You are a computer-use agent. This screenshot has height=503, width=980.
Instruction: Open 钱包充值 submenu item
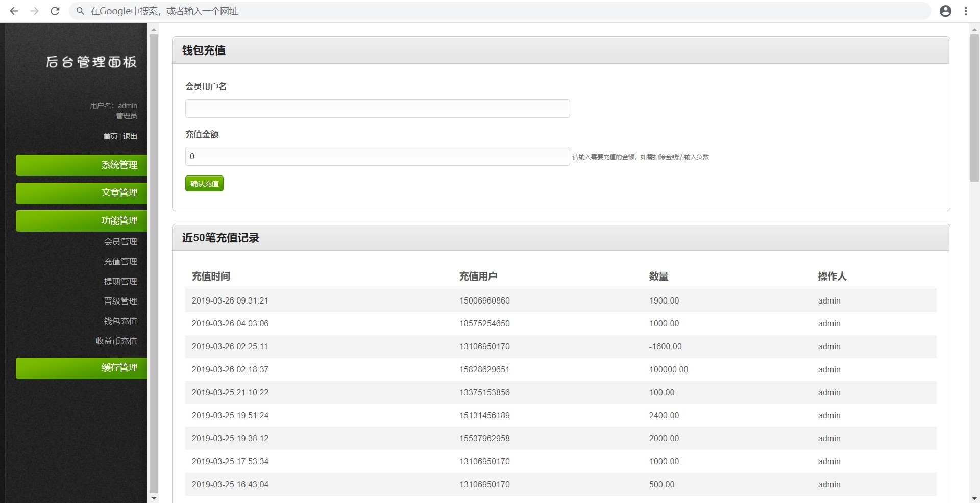[120, 321]
